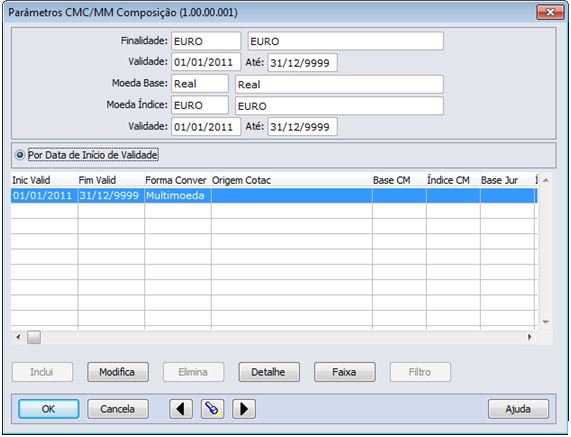Viewport: 571px width, 437px height.
Task: Click the table's scroll up arrow
Action: (x=546, y=180)
